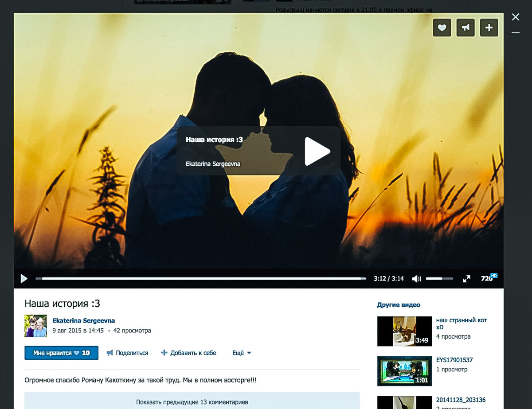Screen dimensions: 532x409
Task: Open Ekaterina Sergeevna profile link below video
Action: (83, 320)
